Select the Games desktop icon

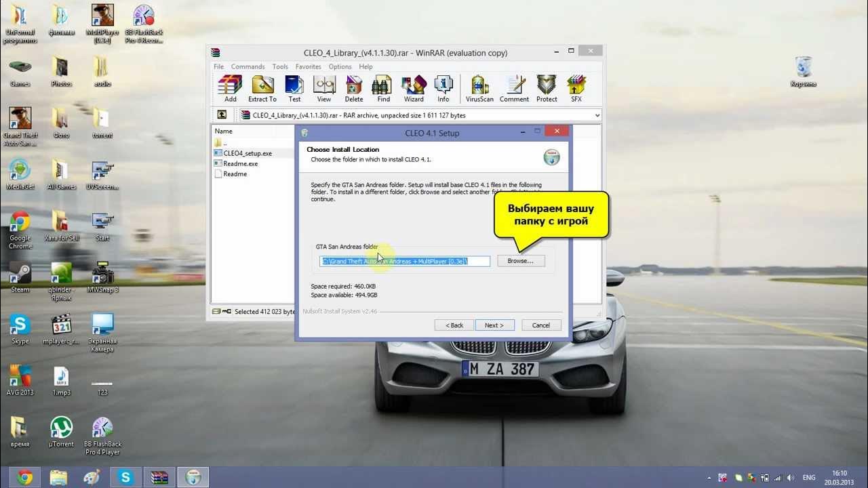[x=20, y=71]
